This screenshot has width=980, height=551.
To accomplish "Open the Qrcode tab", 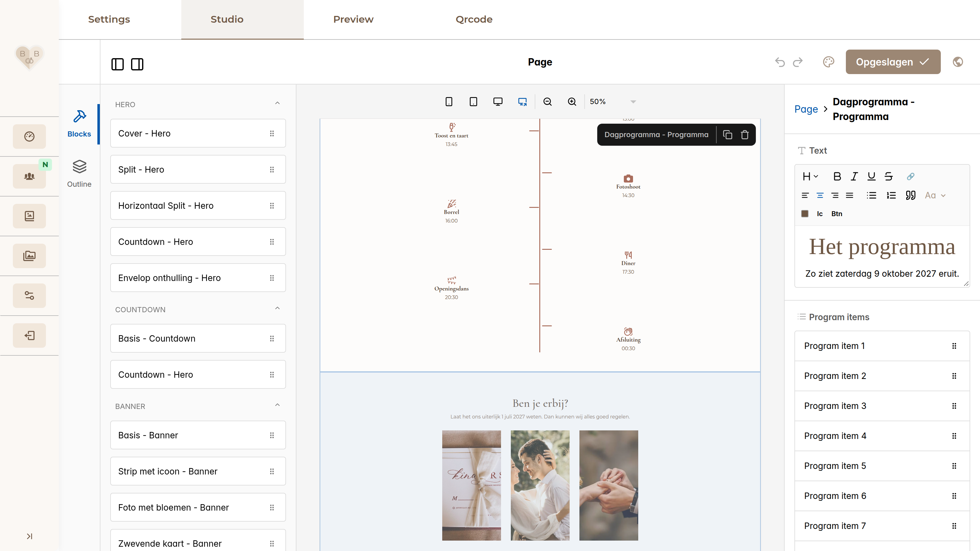I will point(474,19).
